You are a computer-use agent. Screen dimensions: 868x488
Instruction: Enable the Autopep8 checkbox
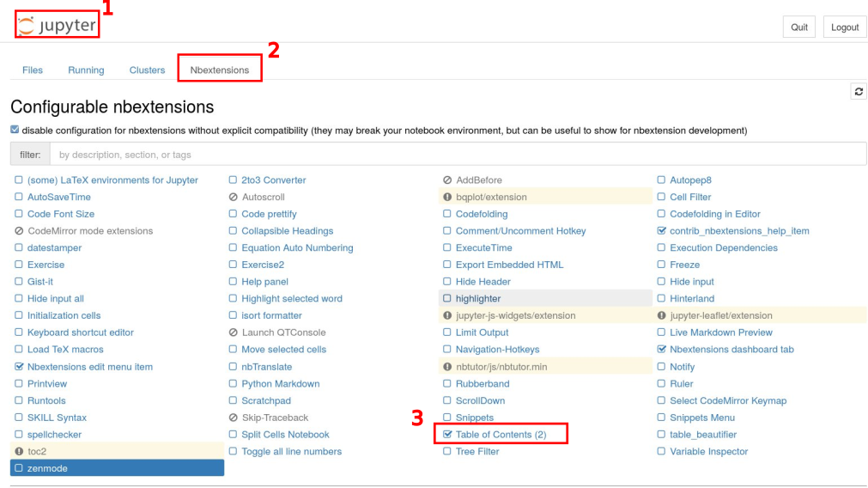click(x=661, y=180)
